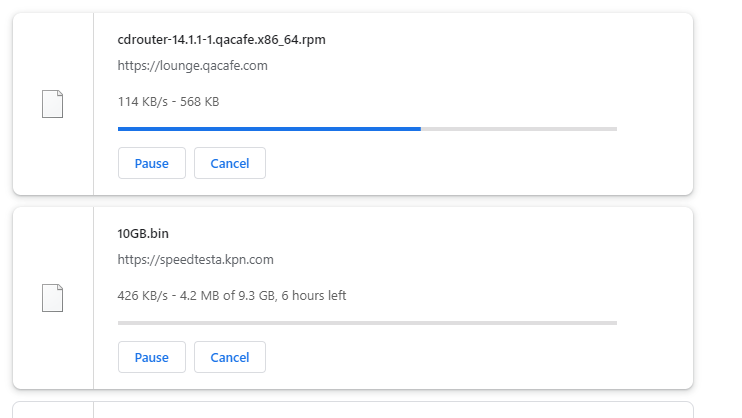Screen dimensions: 742x418
Task: Open the 10GB.bin filename
Action: 143,234
